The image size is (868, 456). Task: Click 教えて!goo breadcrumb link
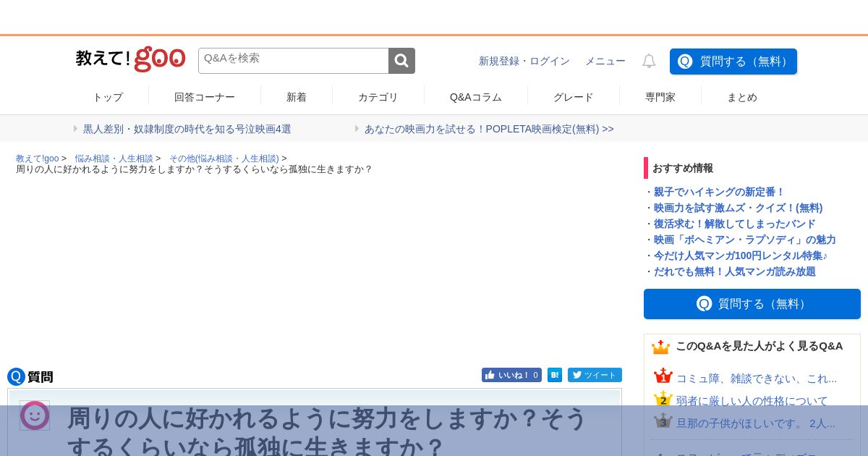38,159
